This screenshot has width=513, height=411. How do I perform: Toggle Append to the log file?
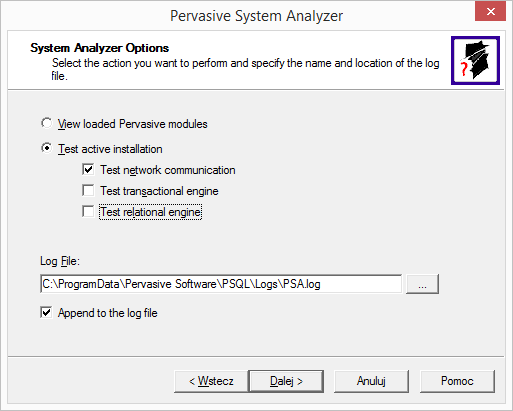[46, 312]
